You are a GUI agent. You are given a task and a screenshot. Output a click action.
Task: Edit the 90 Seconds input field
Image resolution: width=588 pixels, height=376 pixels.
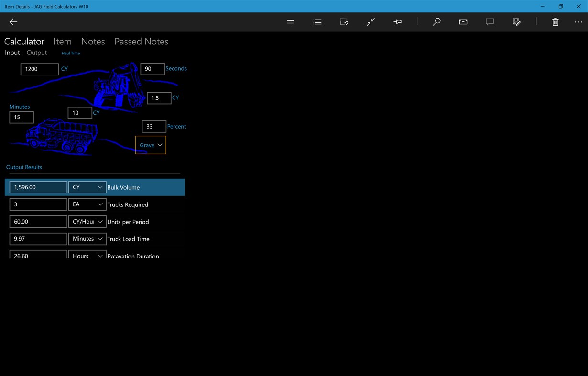click(x=152, y=68)
